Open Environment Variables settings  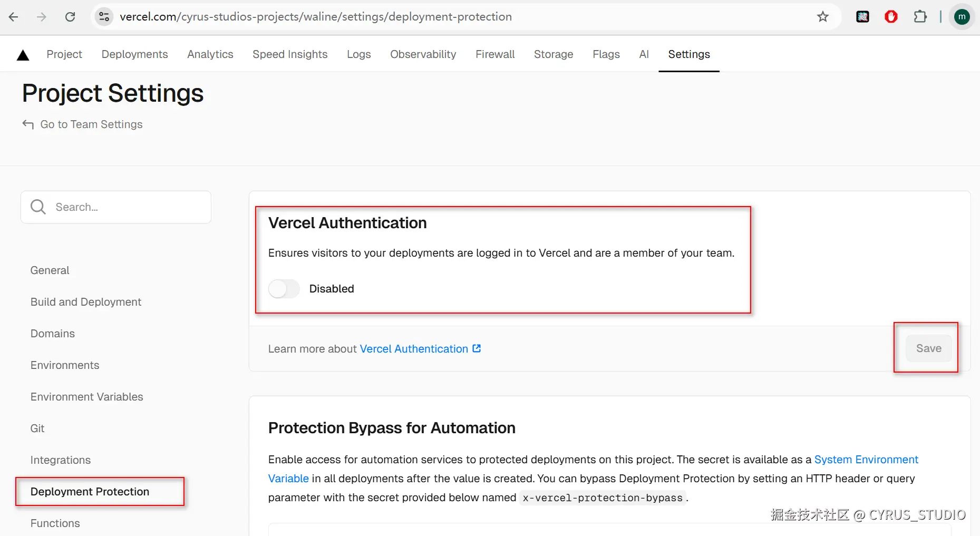coord(87,397)
